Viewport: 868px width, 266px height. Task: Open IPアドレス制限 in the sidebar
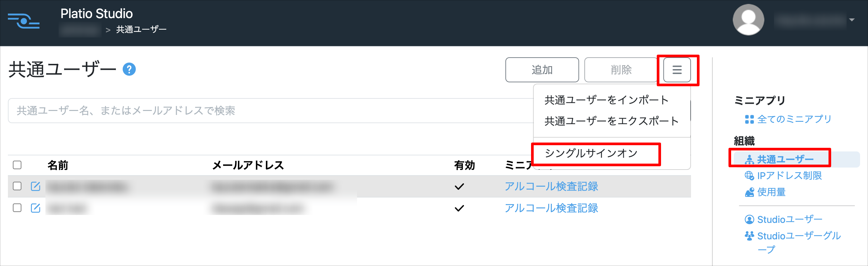click(x=783, y=176)
